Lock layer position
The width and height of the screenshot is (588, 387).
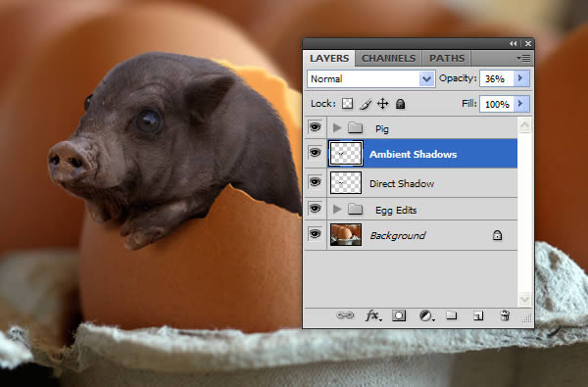click(382, 104)
